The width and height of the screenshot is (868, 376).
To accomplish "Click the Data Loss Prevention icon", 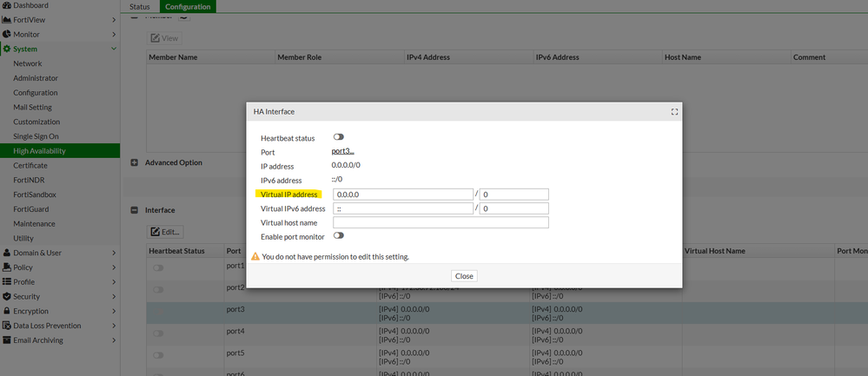I will coord(7,326).
